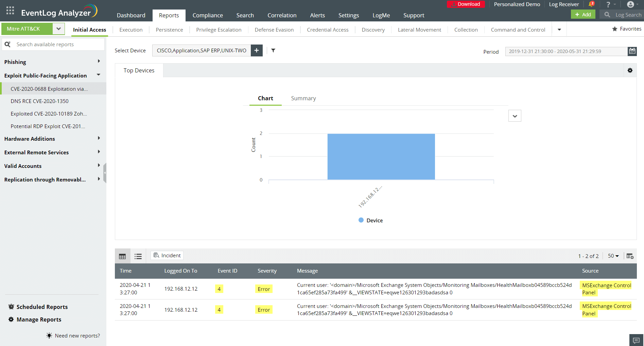Image resolution: width=644 pixels, height=346 pixels.
Task: Open Exploited CVE-2020-10189 Zoh... report
Action: (x=49, y=114)
